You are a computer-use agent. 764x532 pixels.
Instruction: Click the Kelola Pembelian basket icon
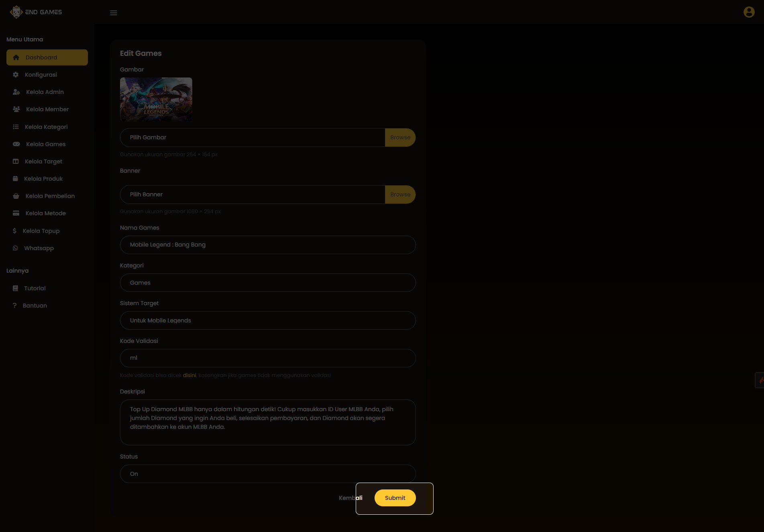(x=16, y=196)
